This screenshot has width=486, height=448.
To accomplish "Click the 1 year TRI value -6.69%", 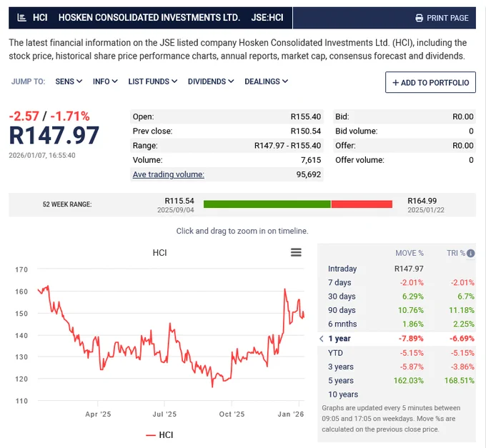I will [462, 339].
